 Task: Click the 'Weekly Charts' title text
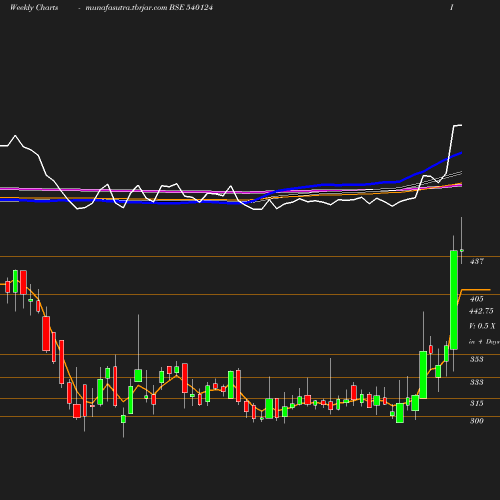34,8
